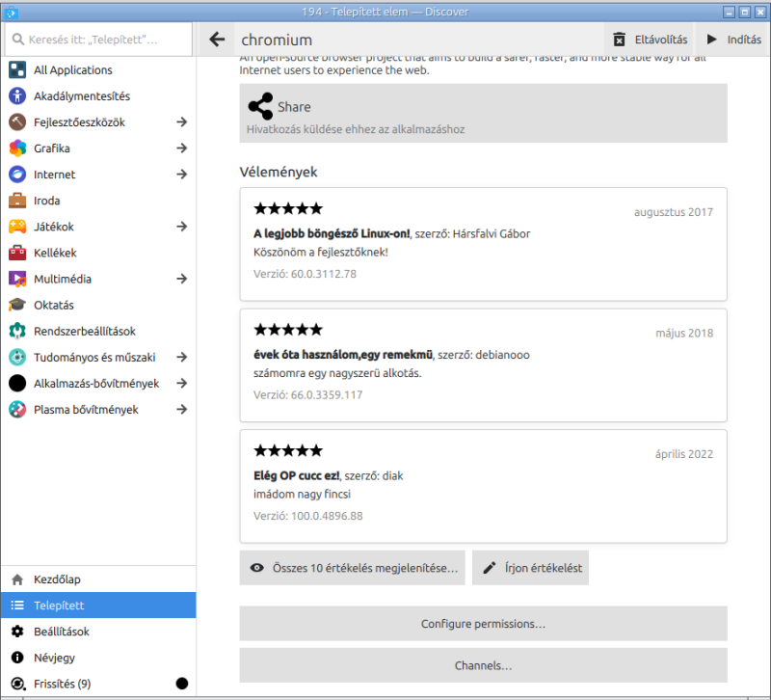Click the five-star rating of the április 2022 review

coord(288,450)
